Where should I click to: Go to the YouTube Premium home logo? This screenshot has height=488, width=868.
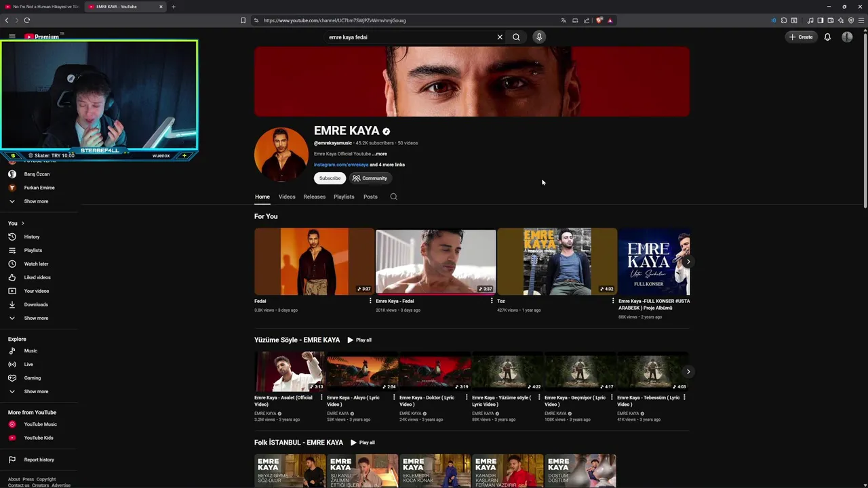[x=42, y=37]
